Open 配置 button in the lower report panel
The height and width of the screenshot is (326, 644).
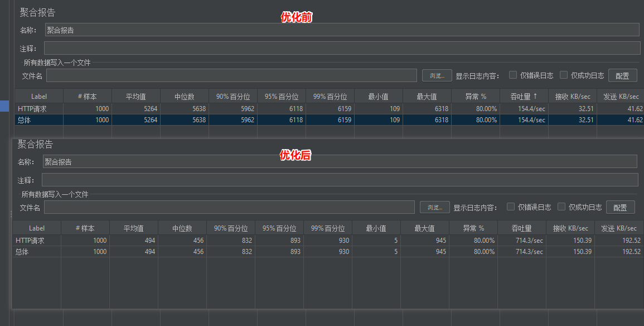click(x=620, y=207)
